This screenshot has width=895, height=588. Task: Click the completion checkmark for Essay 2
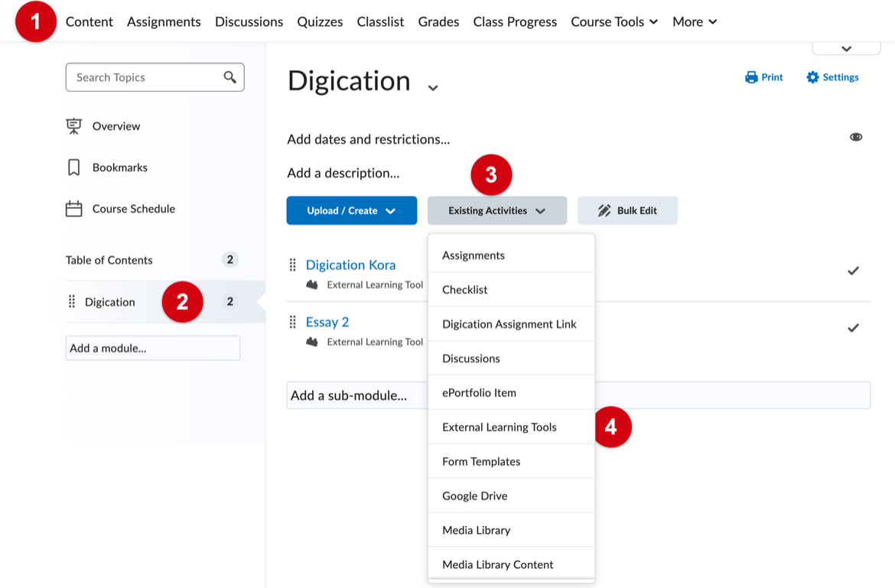tap(854, 327)
